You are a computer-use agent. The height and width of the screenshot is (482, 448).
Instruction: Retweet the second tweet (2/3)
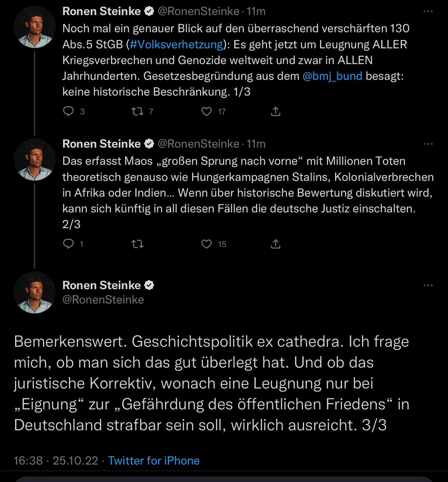point(137,244)
